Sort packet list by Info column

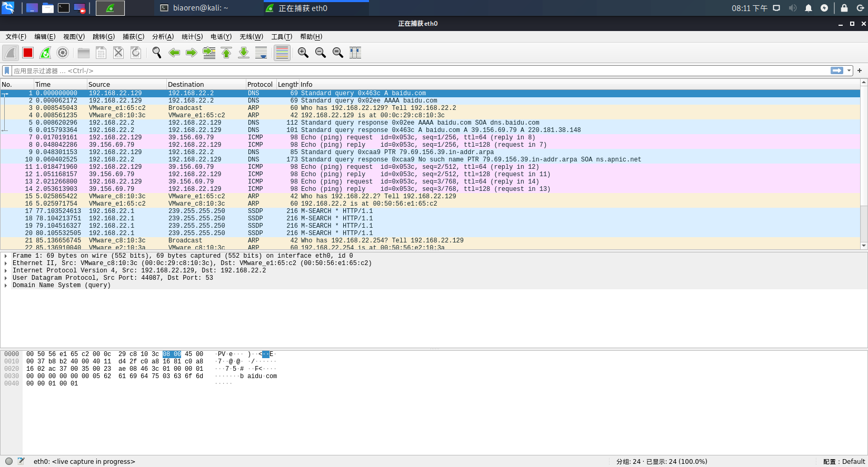click(x=579, y=84)
